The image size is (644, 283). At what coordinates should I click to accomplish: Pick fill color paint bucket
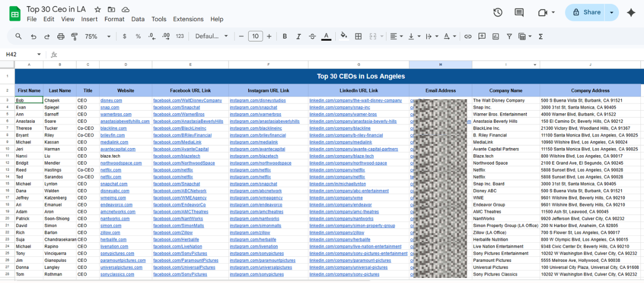344,36
